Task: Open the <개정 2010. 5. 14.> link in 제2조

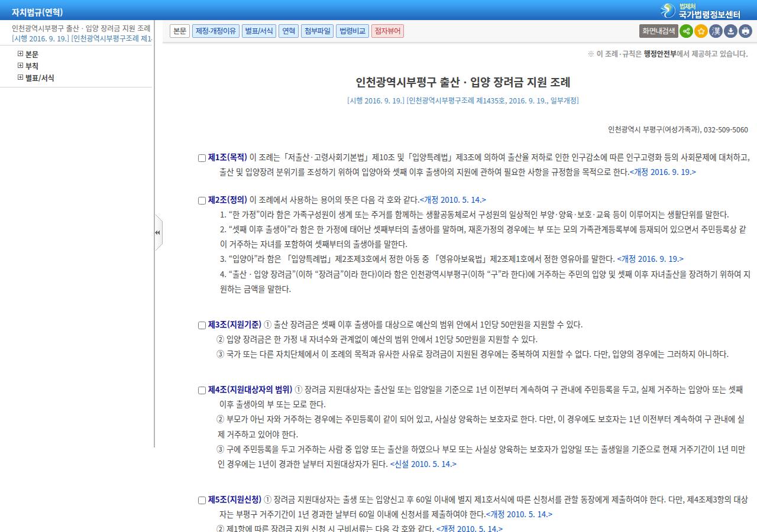Action: coord(453,200)
